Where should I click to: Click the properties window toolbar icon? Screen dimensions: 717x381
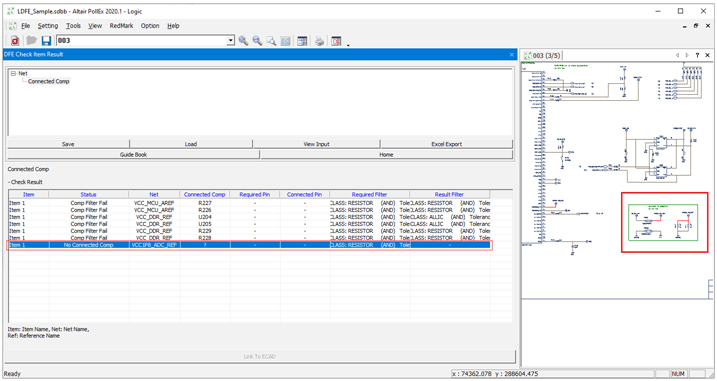(302, 41)
